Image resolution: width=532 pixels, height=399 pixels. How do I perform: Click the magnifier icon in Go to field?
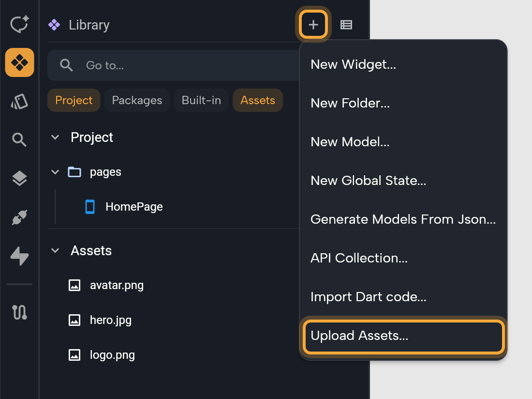click(x=66, y=65)
